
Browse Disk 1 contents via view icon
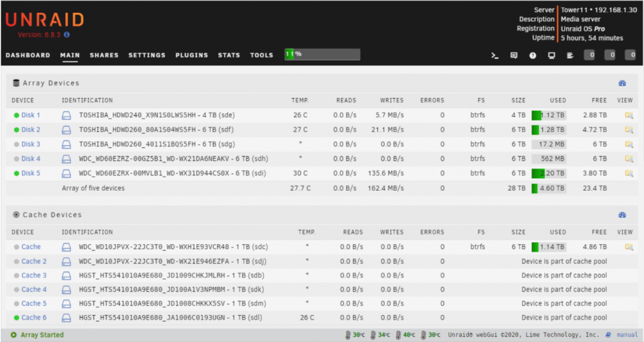(629, 115)
